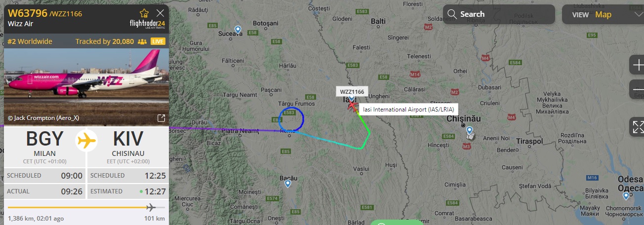Toggle fullscreen map with the expand arrows icon
The width and height of the screenshot is (644, 225).
coord(638,127)
